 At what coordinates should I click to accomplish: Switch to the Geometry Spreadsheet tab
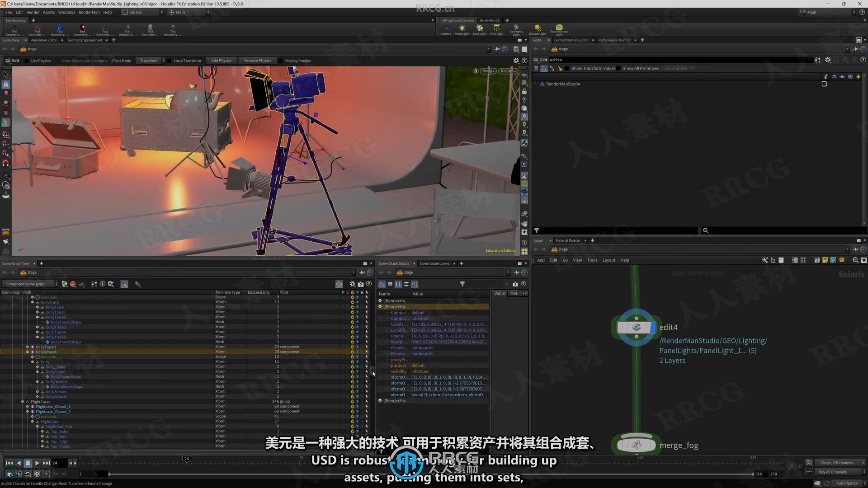[85, 40]
